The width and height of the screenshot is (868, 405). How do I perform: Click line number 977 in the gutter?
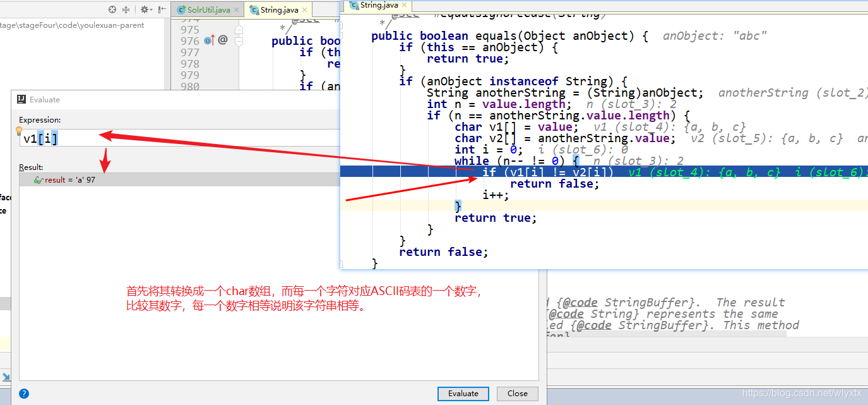[x=190, y=52]
